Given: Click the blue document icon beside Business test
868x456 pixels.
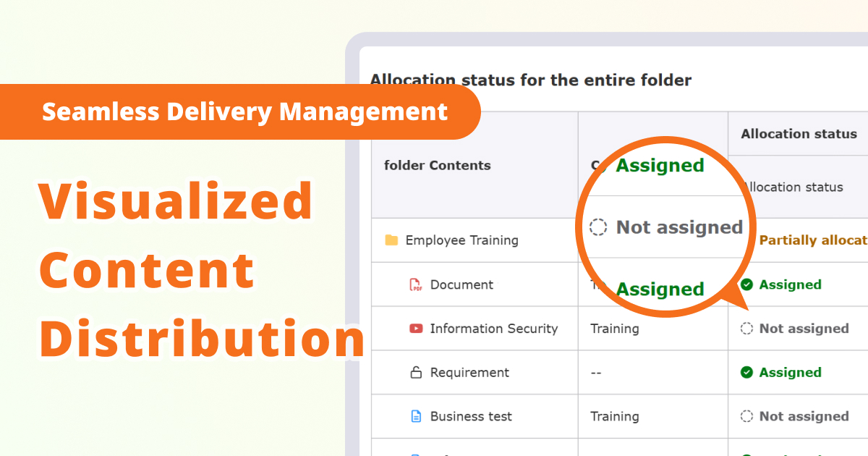Looking at the screenshot, I should coord(416,416).
